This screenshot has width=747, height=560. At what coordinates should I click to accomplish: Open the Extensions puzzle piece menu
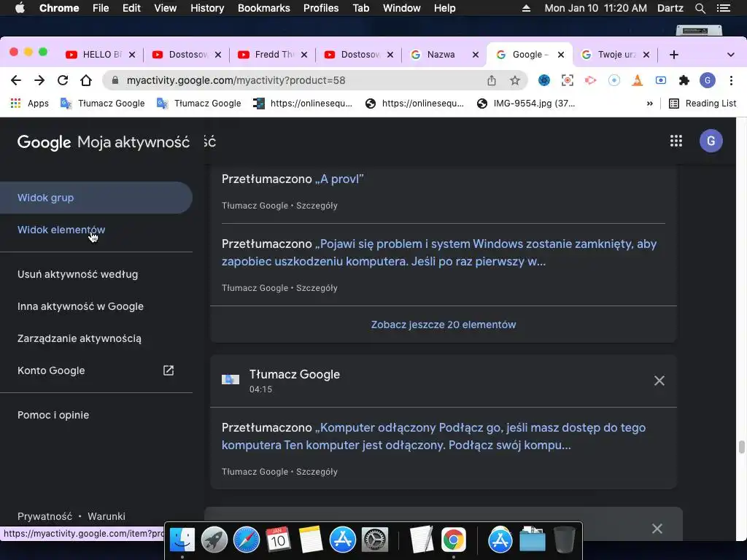click(684, 80)
